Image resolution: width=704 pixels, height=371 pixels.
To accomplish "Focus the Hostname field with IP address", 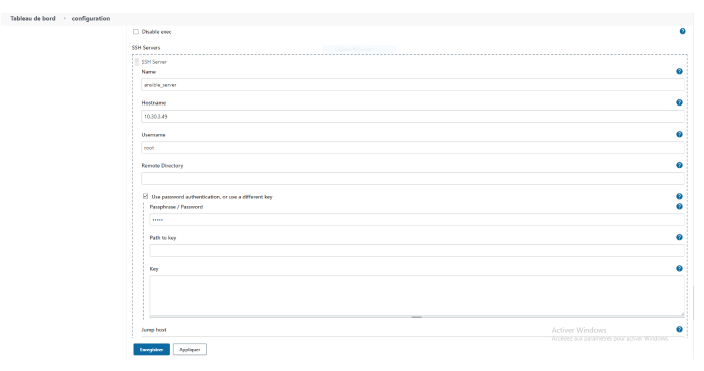I will pyautogui.click(x=413, y=116).
